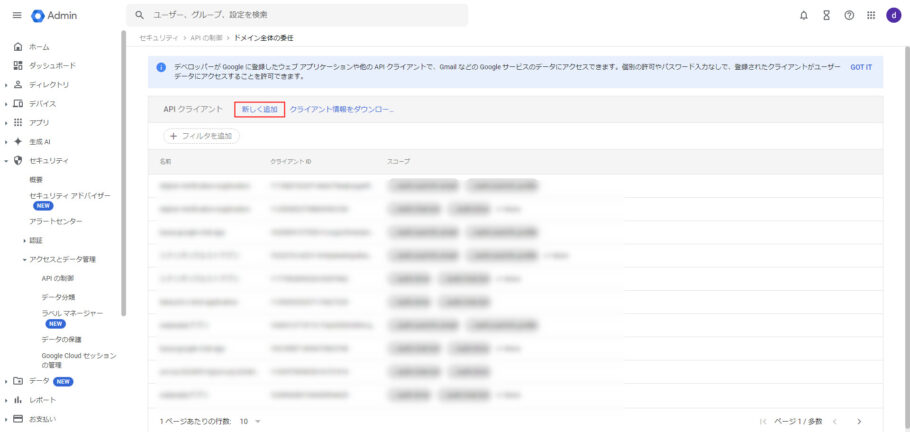The height and width of the screenshot is (432, 910).
Task: Go to next page arrow
Action: pos(858,421)
